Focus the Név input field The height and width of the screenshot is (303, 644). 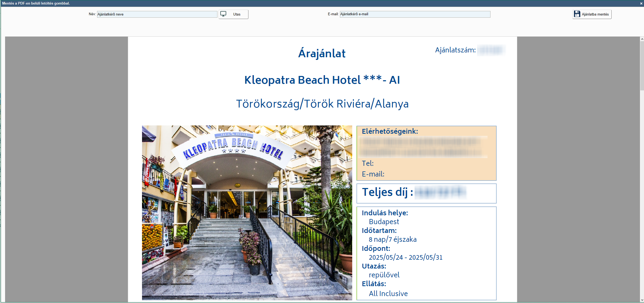(157, 14)
